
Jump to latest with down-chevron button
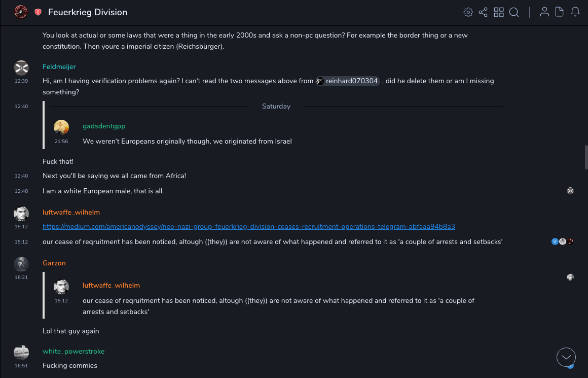click(566, 357)
